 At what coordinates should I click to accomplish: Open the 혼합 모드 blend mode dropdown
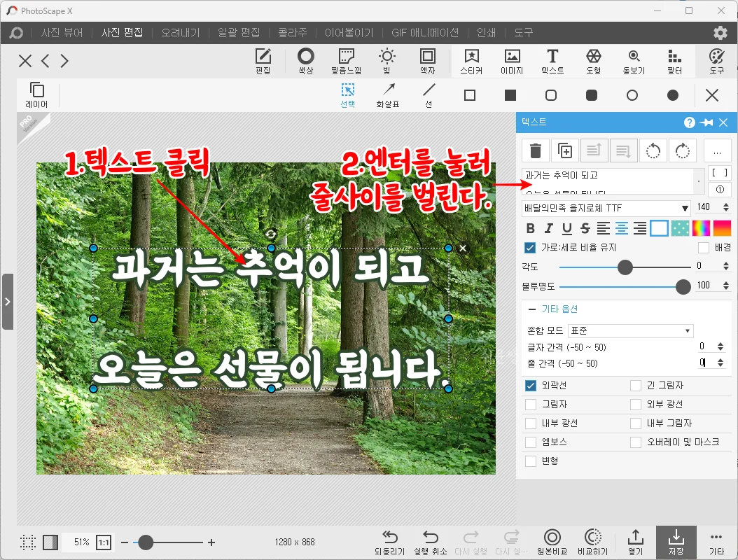[630, 330]
